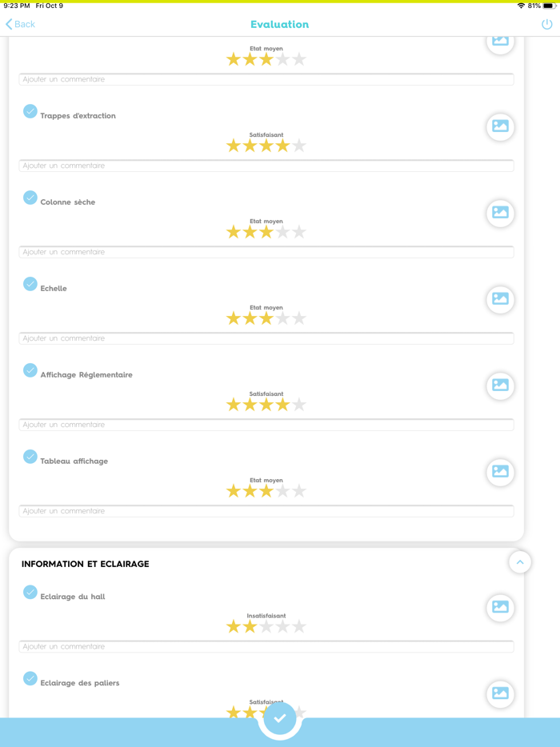Open the photo icon above Trappes d'extraction rating

(500, 41)
